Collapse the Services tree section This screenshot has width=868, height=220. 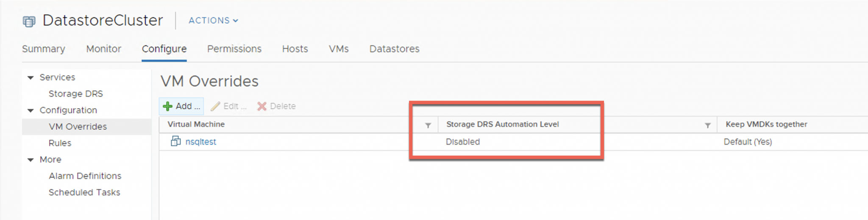(x=31, y=77)
